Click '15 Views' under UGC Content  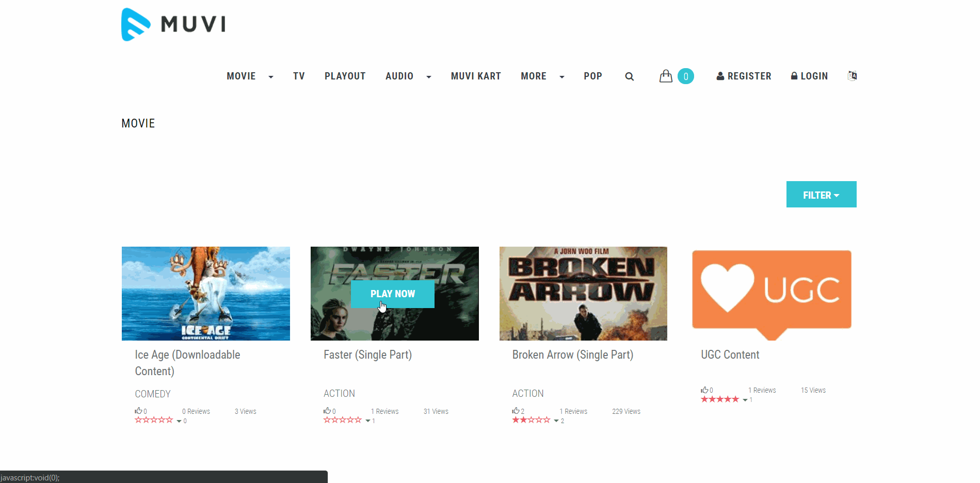pos(813,390)
